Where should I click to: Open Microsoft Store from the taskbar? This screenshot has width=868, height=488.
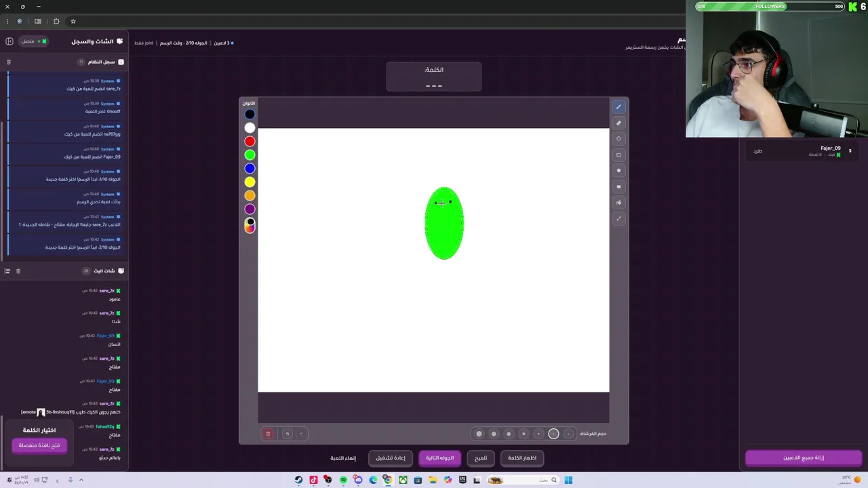coord(418,480)
